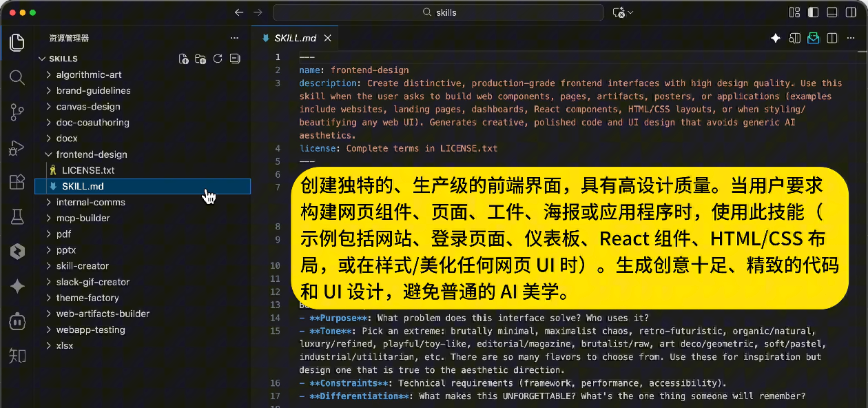Open the Search view in activity bar
This screenshot has width=868, height=408.
pyautogui.click(x=17, y=76)
